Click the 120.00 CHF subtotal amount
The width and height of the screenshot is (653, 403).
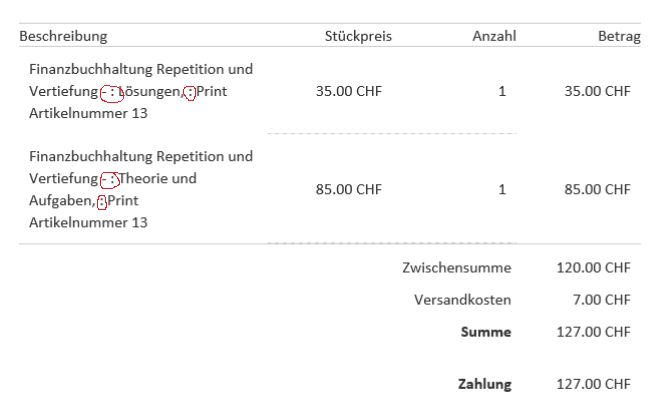pos(593,268)
